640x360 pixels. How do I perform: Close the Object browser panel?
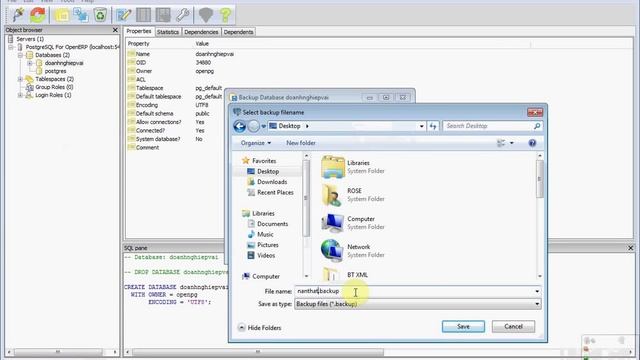tap(115, 30)
